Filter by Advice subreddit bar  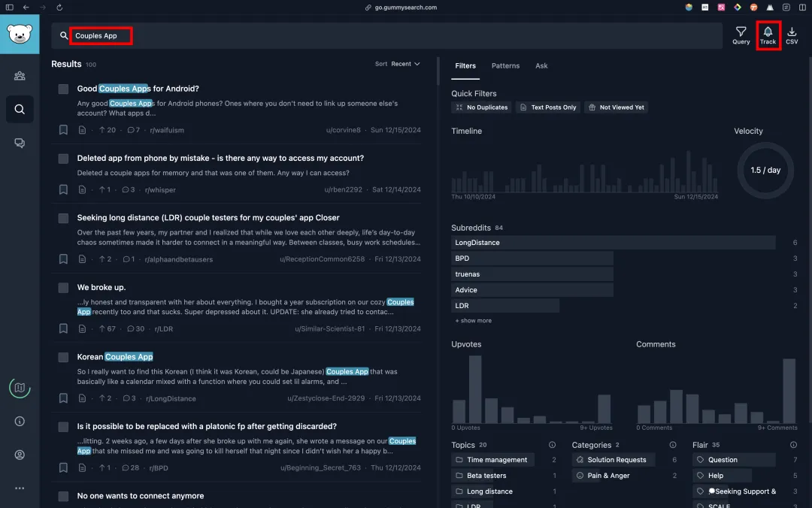coord(532,290)
